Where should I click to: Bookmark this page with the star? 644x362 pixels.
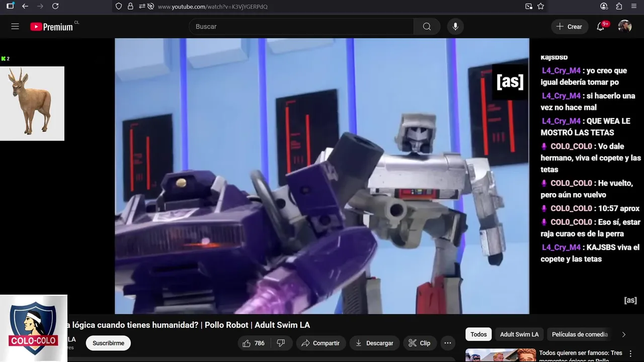(x=541, y=7)
